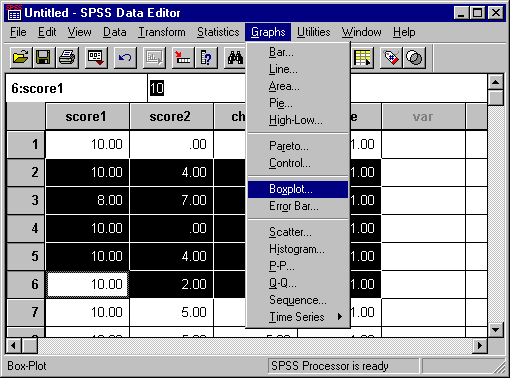Select row header 3
Viewport: 510px width, 378px height.
[x=26, y=200]
